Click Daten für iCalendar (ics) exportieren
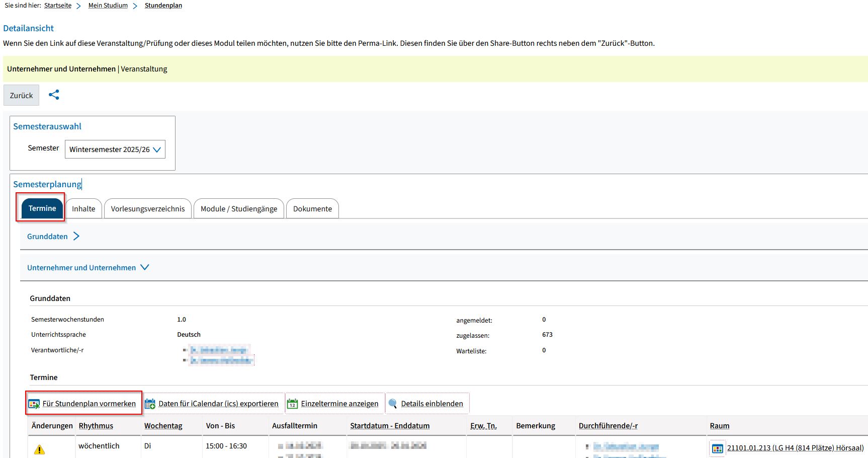The image size is (868, 458). click(x=218, y=404)
